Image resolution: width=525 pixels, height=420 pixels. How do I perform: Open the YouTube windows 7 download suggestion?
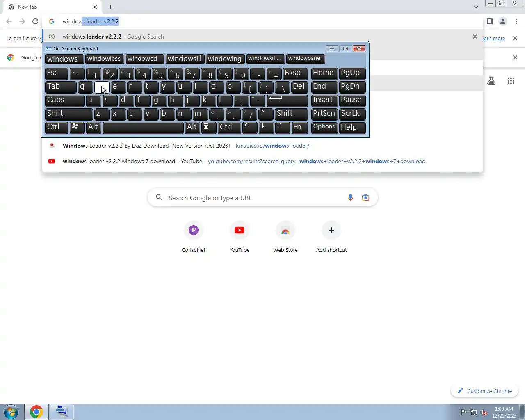pos(262,161)
